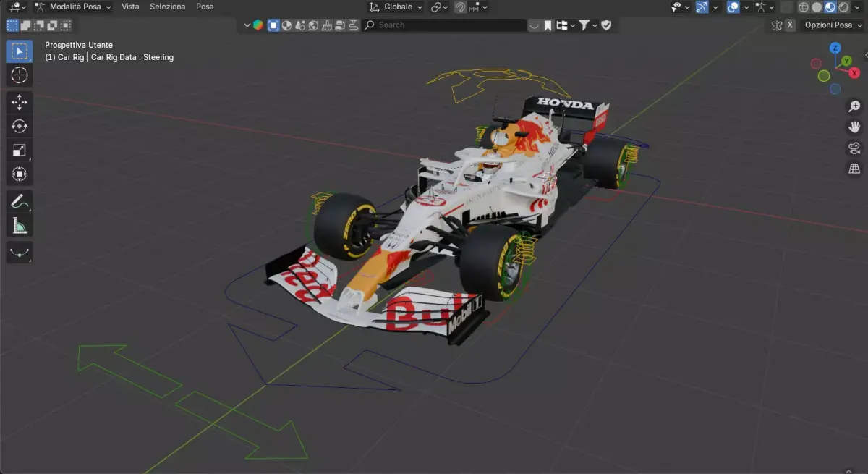
Task: Select the Box Select tool in the left toolbar
Action: coord(20,51)
